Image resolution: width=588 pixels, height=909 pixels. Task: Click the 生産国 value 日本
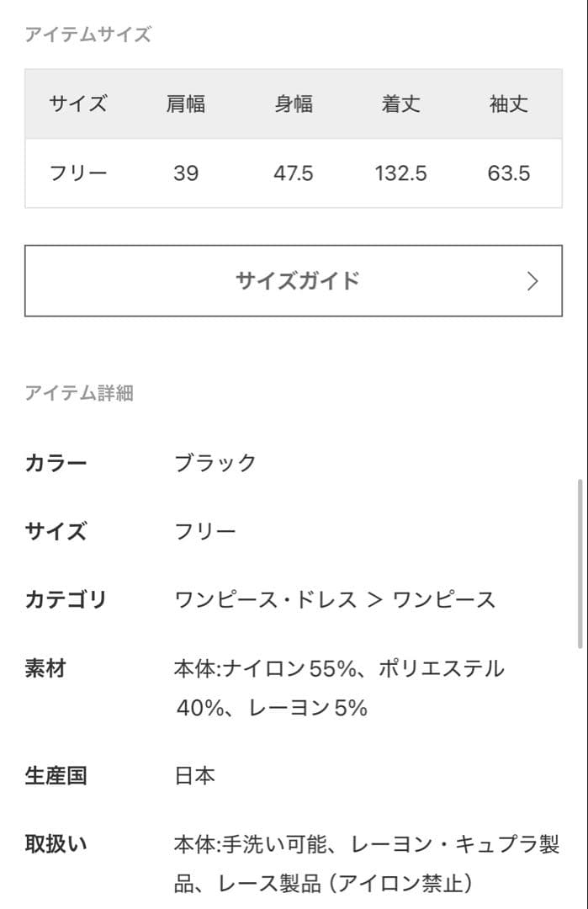(x=193, y=776)
